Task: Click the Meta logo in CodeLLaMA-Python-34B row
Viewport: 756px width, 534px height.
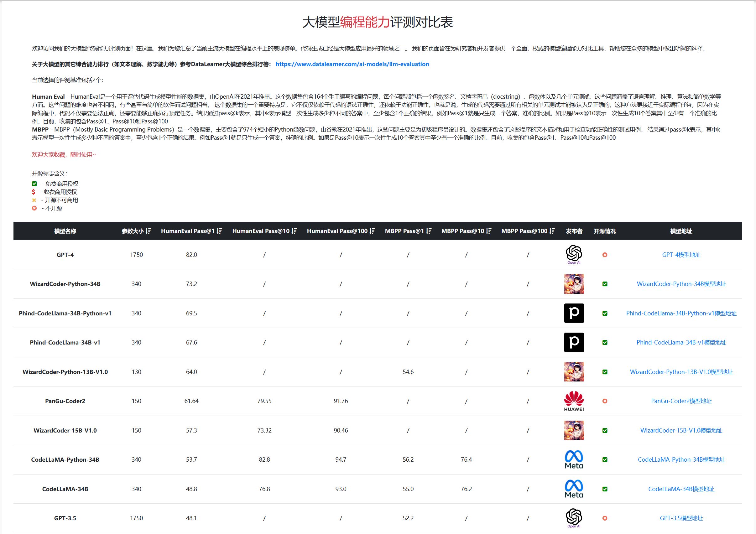Action: [574, 459]
